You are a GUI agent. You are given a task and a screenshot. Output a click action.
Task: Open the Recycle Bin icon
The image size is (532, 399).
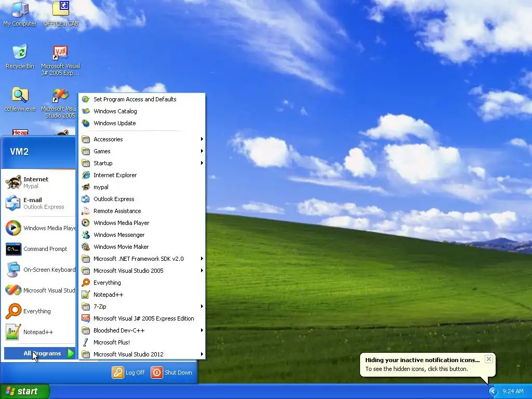click(20, 56)
